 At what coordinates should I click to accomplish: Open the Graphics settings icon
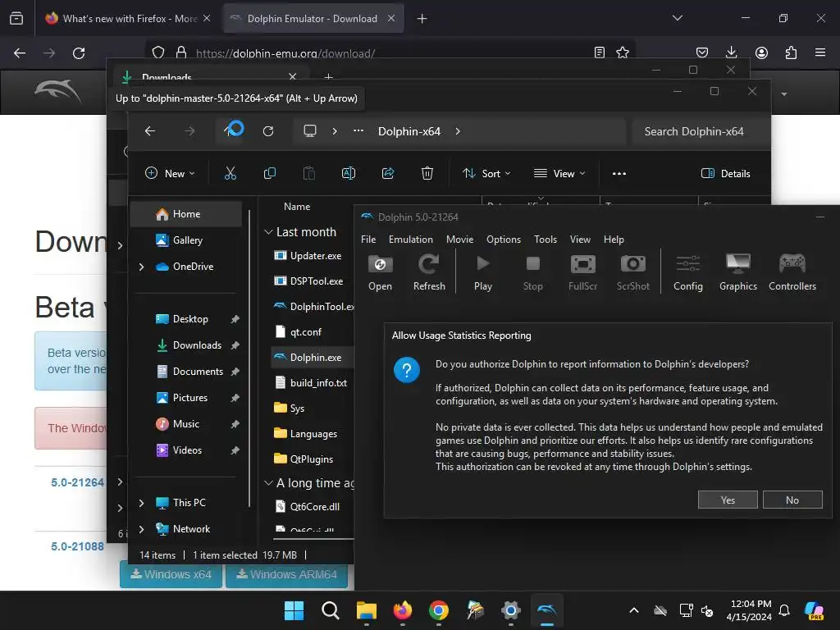pos(737,272)
